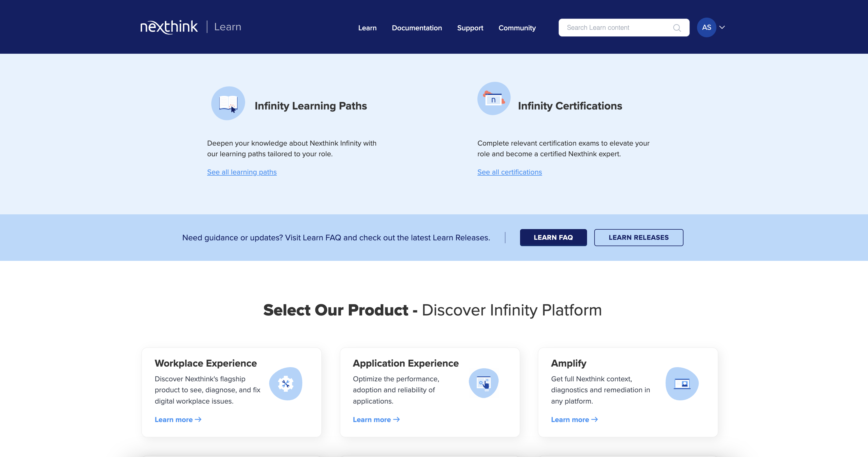
Task: Click the Infinity Learning Paths book icon
Action: point(228,103)
